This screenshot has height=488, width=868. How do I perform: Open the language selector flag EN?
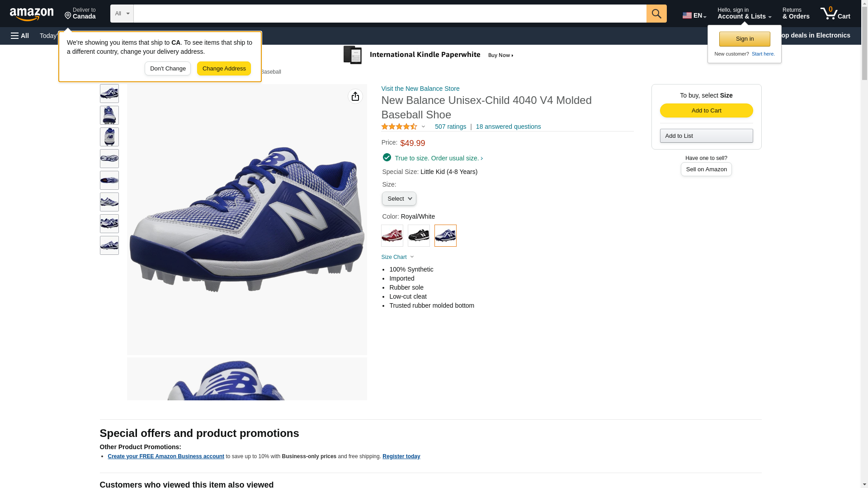pos(694,15)
